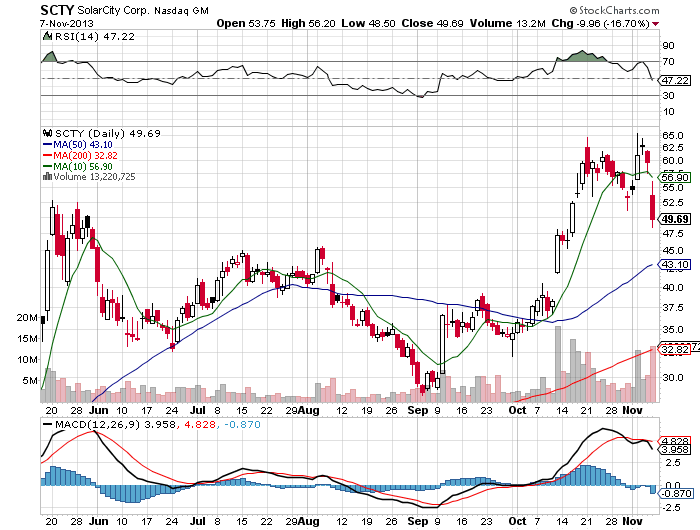Click the Volume 13.2M header value

[x=508, y=23]
